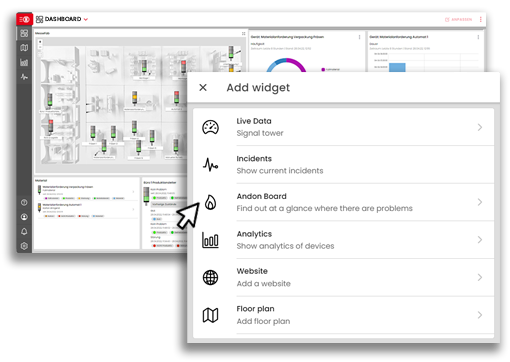
Task: Open the sidebar incidents pulse icon
Action: pos(24,77)
